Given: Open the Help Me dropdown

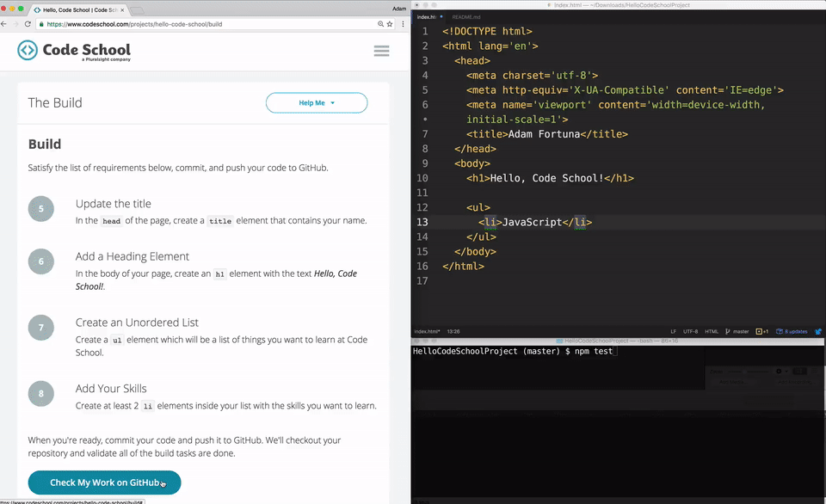Looking at the screenshot, I should 317,102.
